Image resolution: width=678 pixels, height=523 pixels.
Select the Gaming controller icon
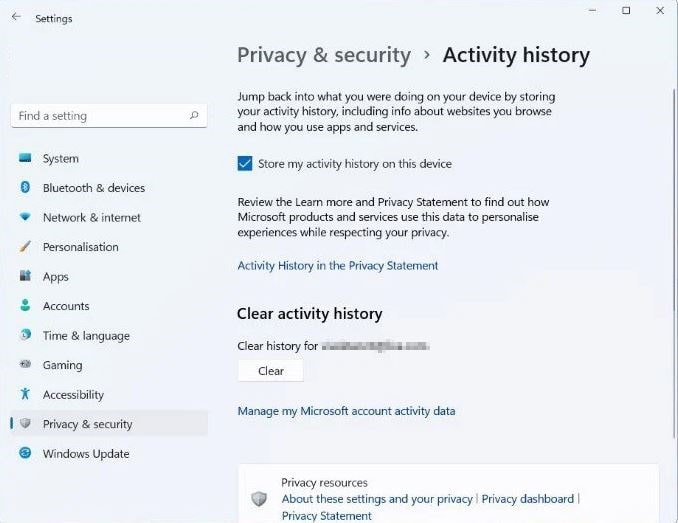pyautogui.click(x=25, y=365)
